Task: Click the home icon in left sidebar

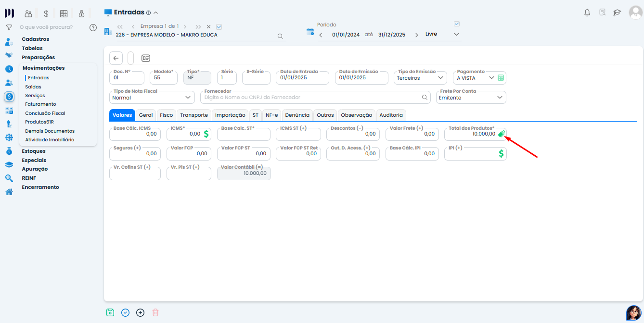Action: pyautogui.click(x=9, y=192)
